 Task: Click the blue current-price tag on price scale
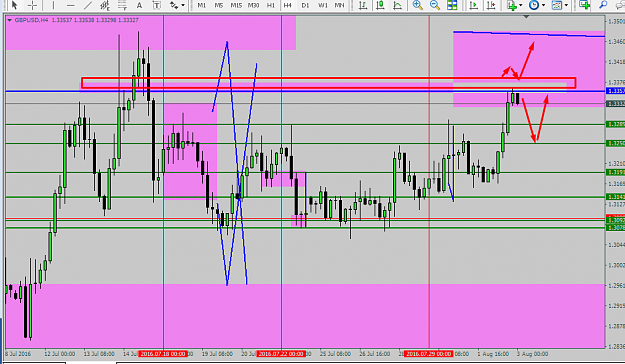(x=615, y=91)
